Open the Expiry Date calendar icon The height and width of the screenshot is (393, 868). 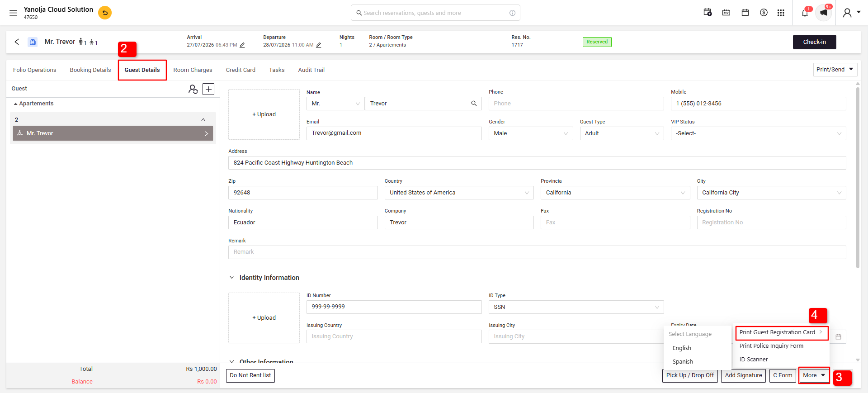pos(838,336)
